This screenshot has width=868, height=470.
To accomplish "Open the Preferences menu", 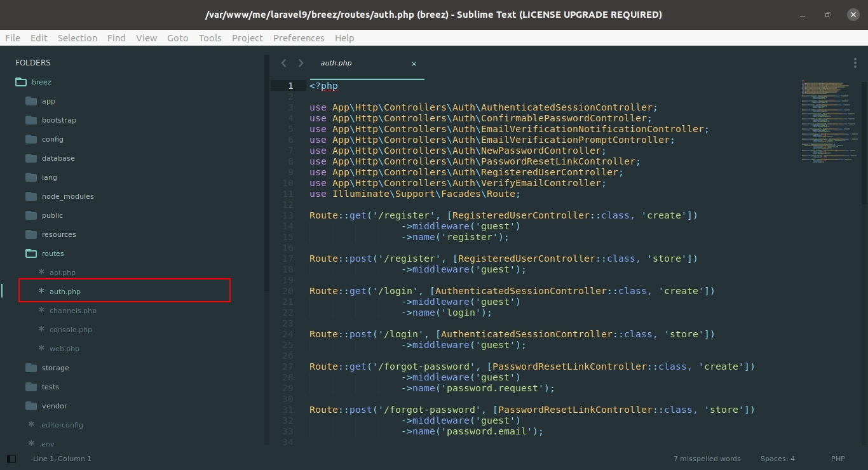I will (299, 38).
